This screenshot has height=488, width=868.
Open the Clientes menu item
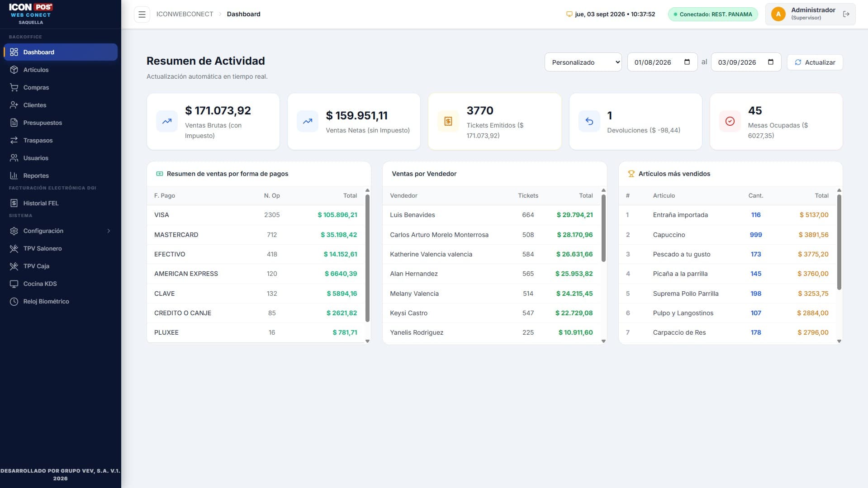click(x=61, y=105)
